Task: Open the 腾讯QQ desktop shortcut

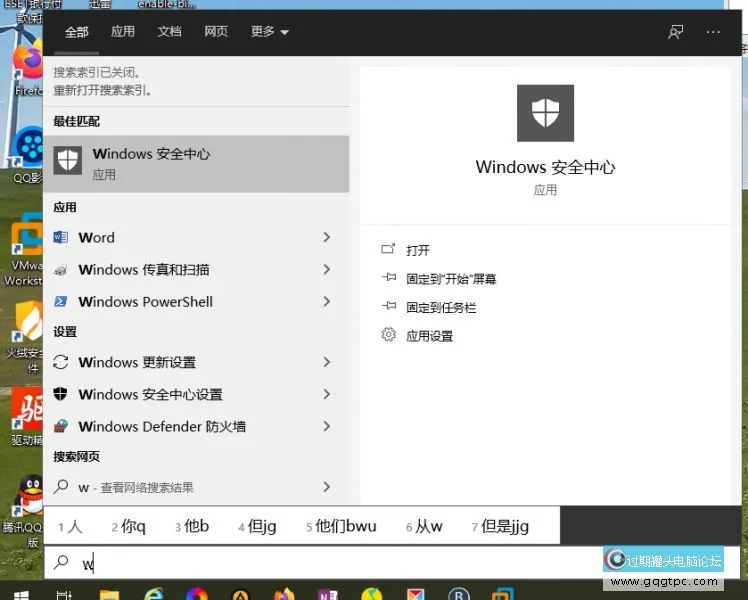Action: click(24, 511)
